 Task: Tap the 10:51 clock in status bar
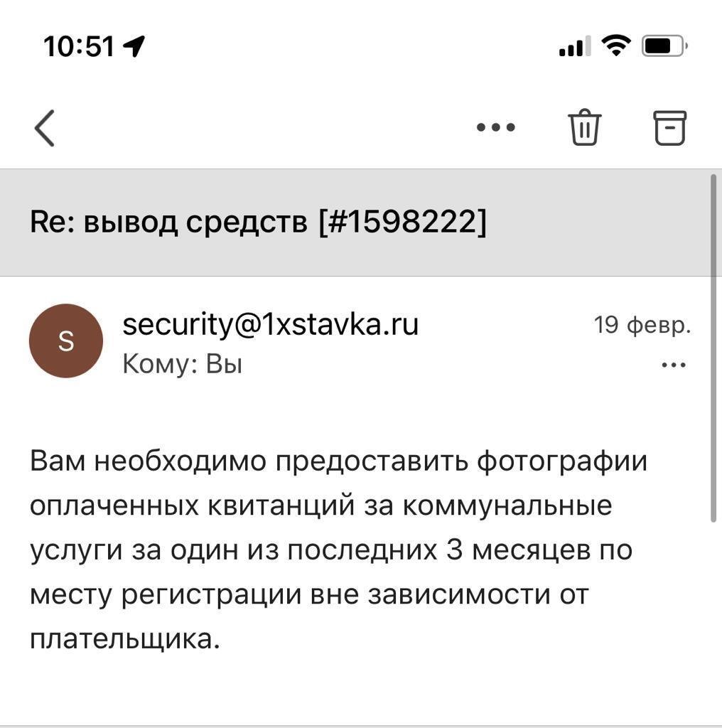pos(78,47)
